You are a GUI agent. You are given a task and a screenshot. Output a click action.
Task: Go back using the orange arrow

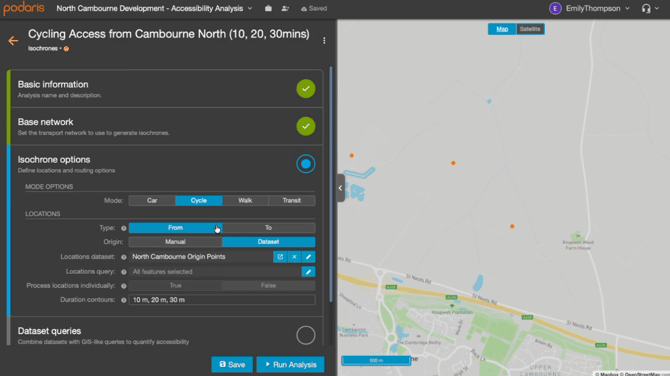(x=13, y=41)
